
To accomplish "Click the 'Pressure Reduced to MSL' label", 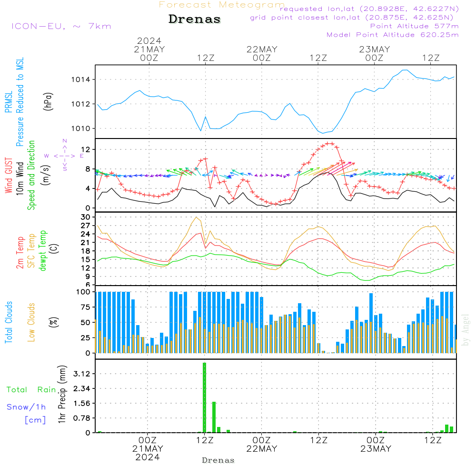I will tap(20, 102).
